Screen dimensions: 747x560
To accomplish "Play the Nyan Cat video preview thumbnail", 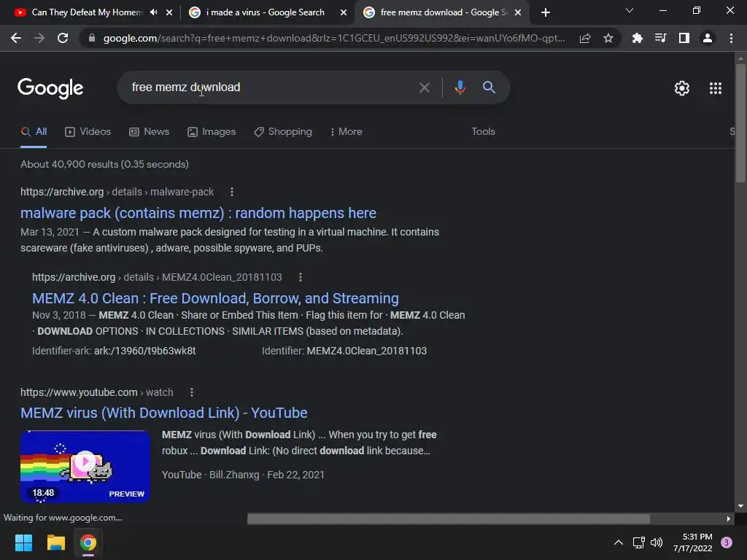I will (85, 467).
